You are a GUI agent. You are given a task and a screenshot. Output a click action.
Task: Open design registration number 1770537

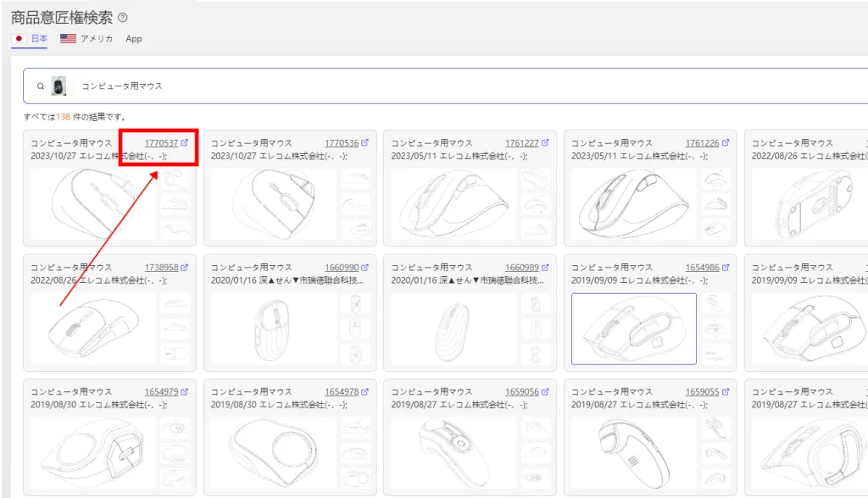click(x=161, y=143)
